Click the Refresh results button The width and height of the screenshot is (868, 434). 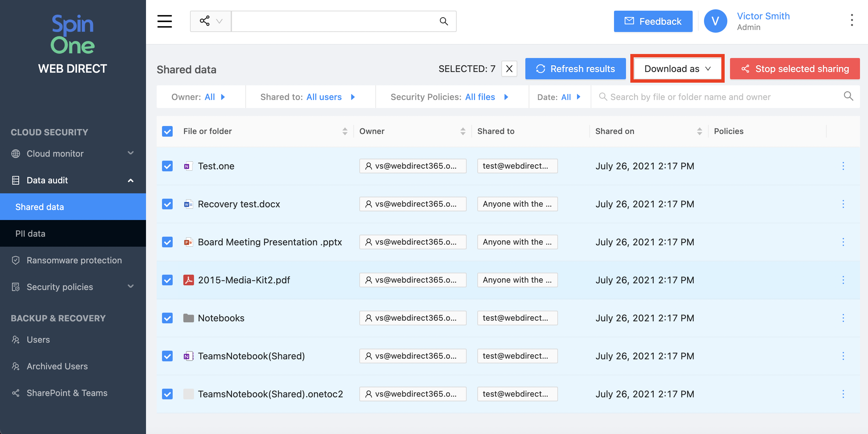[575, 69]
